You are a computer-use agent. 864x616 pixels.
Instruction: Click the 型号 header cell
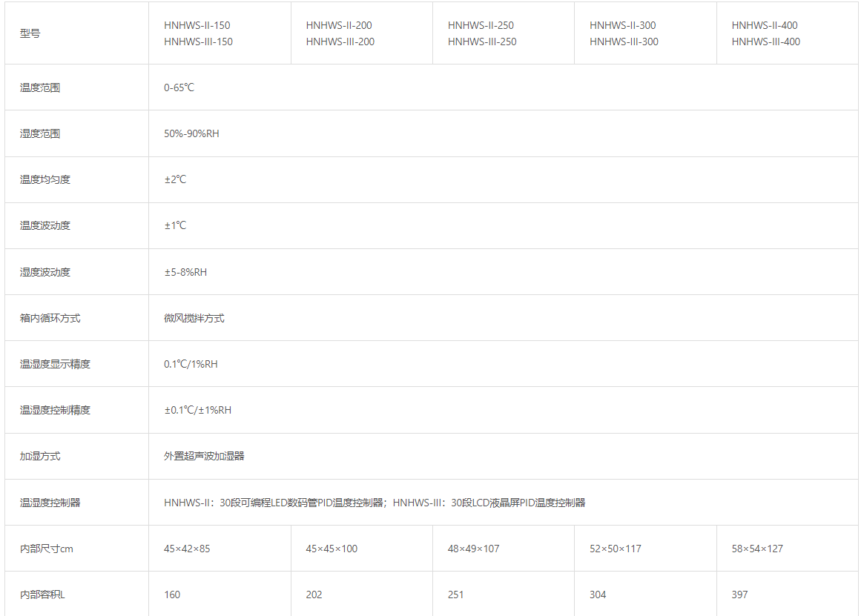(x=30, y=33)
